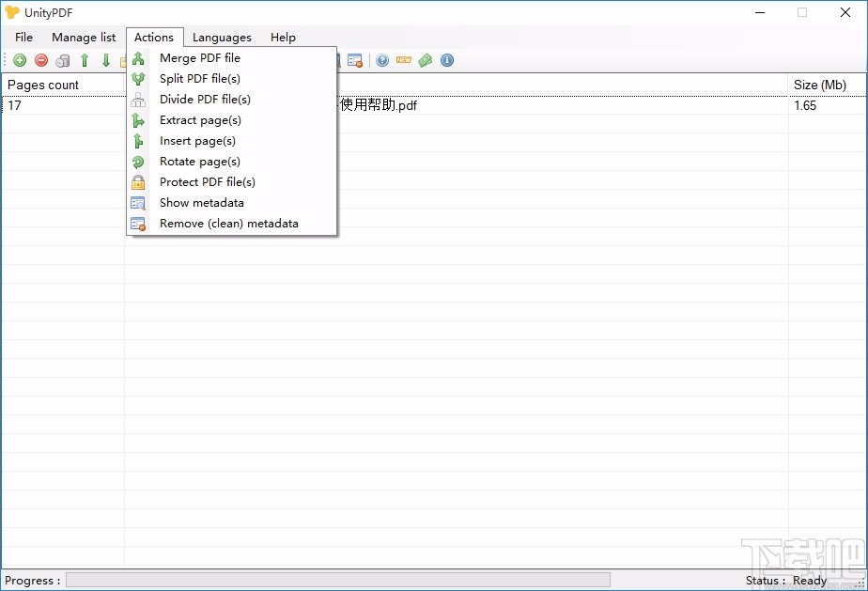Select Merge PDF file from Actions menu
Image resolution: width=868 pixels, height=591 pixels.
point(200,57)
